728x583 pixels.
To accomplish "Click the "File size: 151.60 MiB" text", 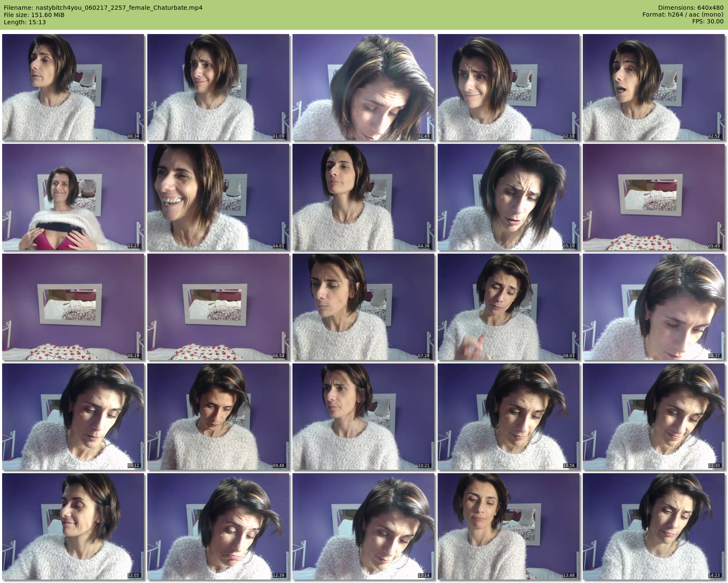I will click(x=34, y=15).
